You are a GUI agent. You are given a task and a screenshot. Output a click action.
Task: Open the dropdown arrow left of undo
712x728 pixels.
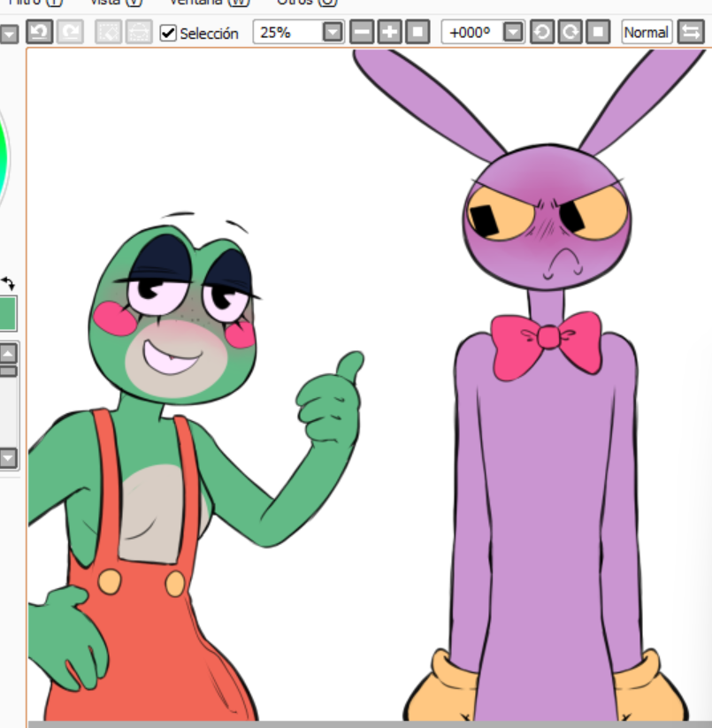[x=9, y=34]
